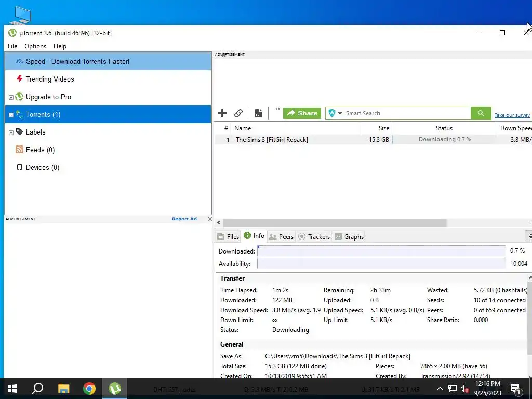
Task: Sort by the # column header
Action: point(226,128)
